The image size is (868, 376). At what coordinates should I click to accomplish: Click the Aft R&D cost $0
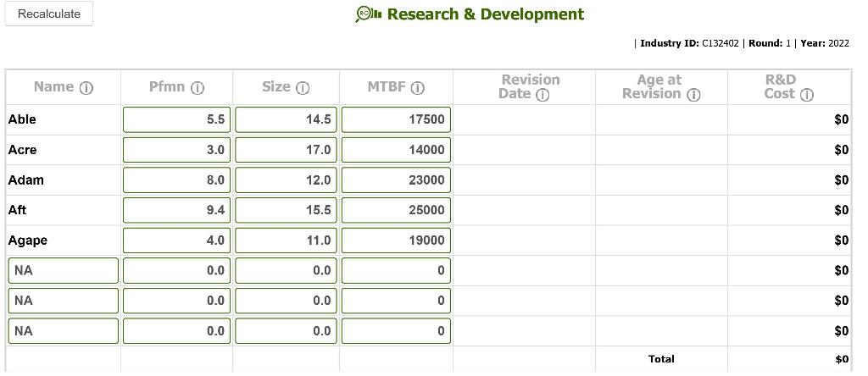click(x=842, y=210)
